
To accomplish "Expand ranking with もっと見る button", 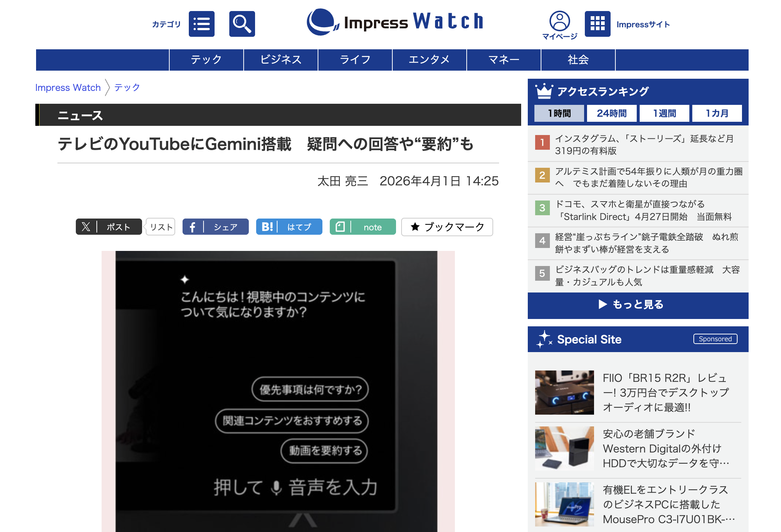I will [x=638, y=305].
